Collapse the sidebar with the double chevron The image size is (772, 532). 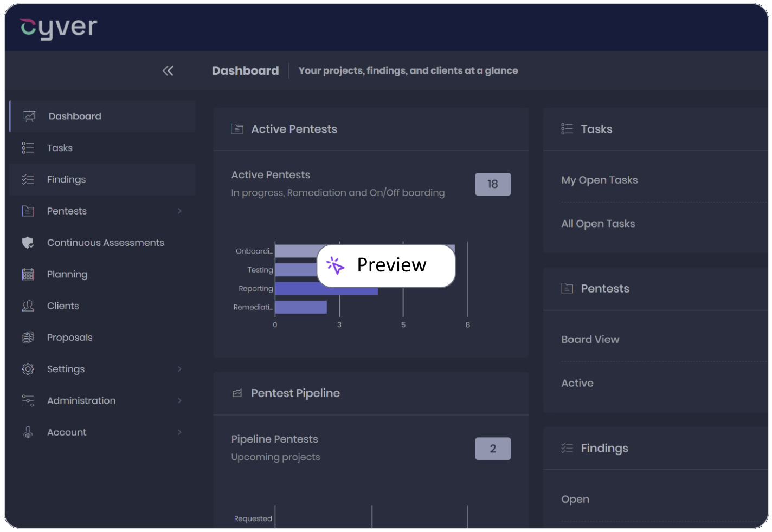(x=168, y=70)
